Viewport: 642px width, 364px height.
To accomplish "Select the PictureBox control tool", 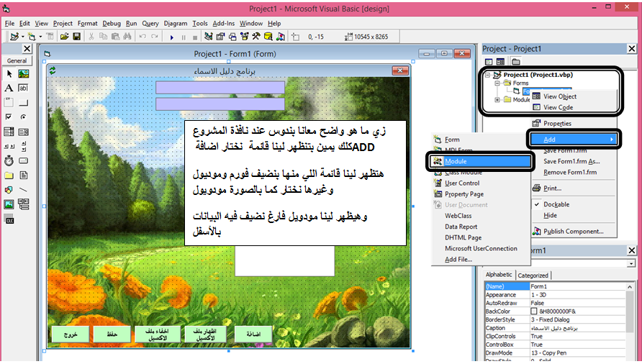I will (24, 73).
